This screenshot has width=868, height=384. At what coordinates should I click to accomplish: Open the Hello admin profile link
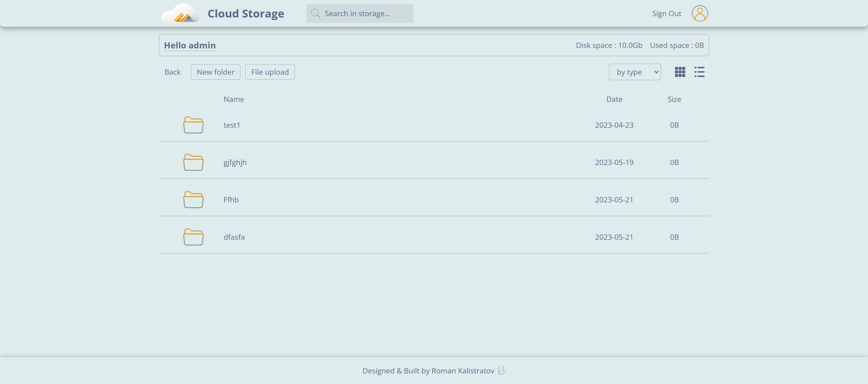tap(190, 45)
